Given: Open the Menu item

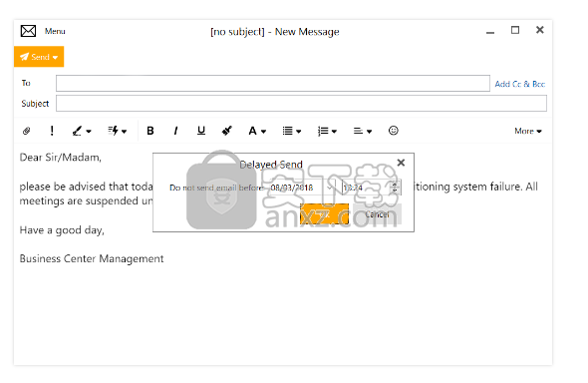Looking at the screenshot, I should pos(55,31).
